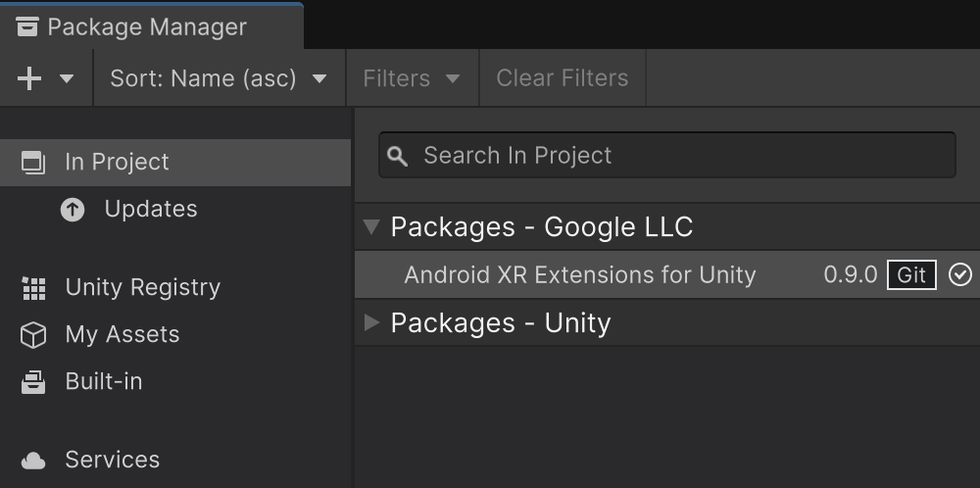Click the Updates up-arrow icon

[x=73, y=210]
